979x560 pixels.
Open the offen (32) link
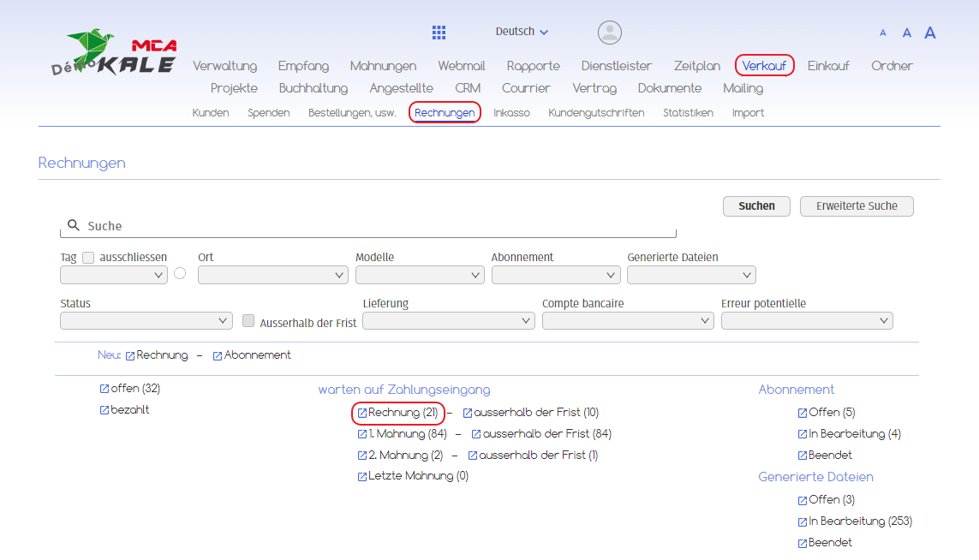(x=130, y=388)
